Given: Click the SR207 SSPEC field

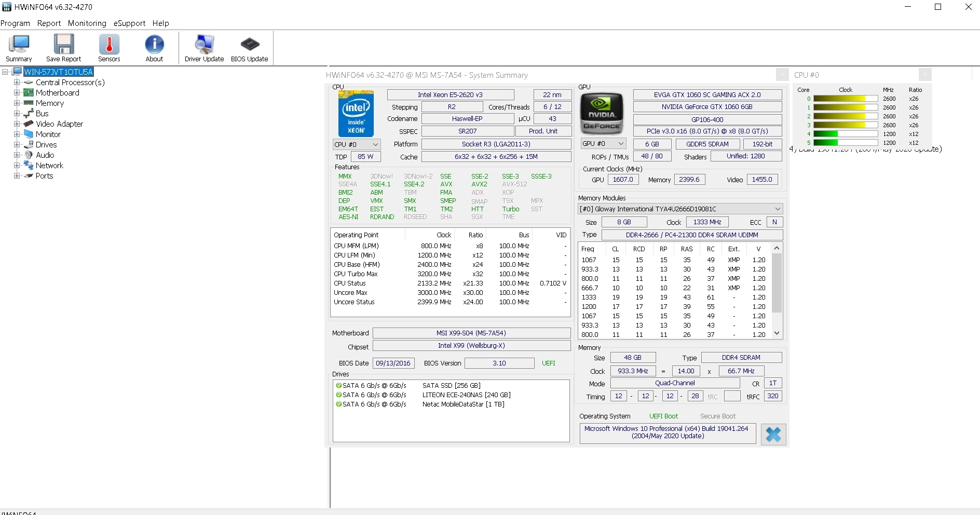Looking at the screenshot, I should 468,131.
